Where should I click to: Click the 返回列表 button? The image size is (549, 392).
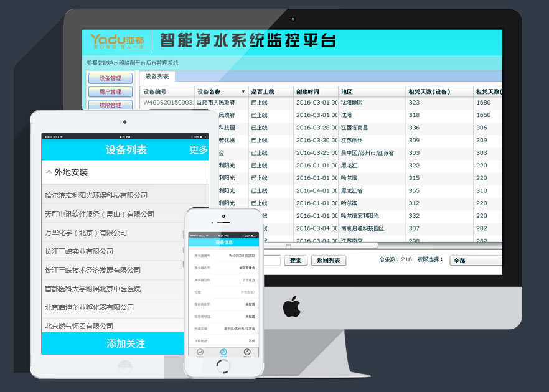(x=328, y=261)
